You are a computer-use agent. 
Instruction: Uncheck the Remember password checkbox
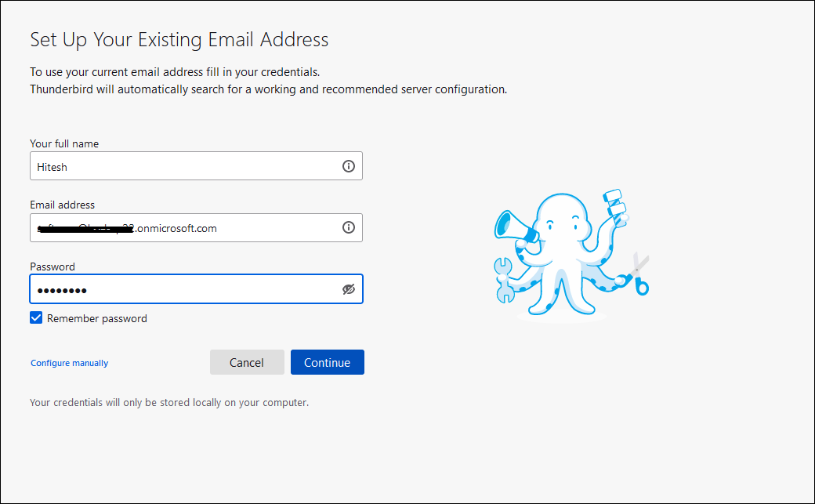(36, 317)
